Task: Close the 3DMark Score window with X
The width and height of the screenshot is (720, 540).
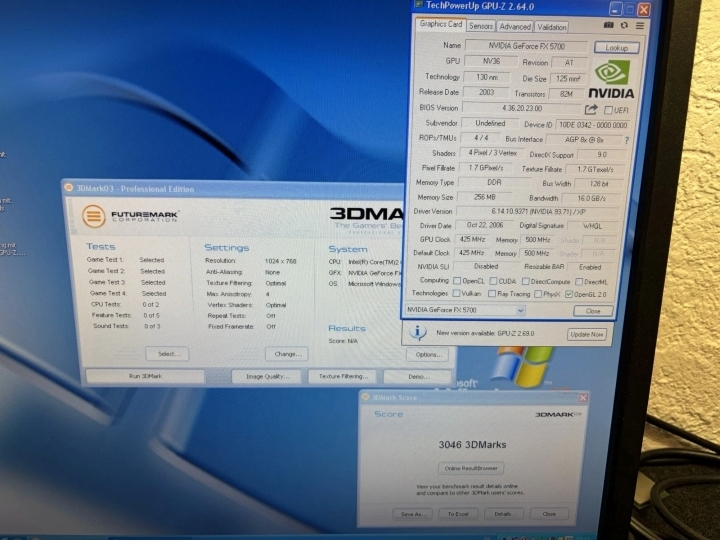Action: click(x=583, y=398)
